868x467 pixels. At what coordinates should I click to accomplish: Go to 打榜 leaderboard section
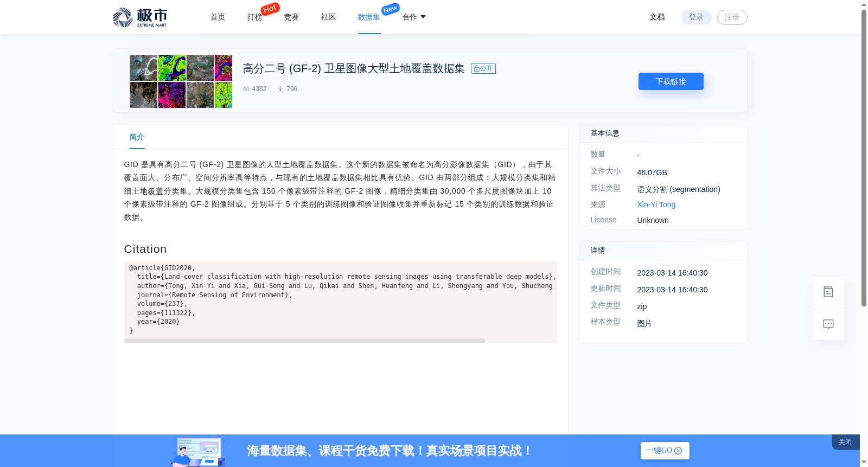pyautogui.click(x=254, y=17)
